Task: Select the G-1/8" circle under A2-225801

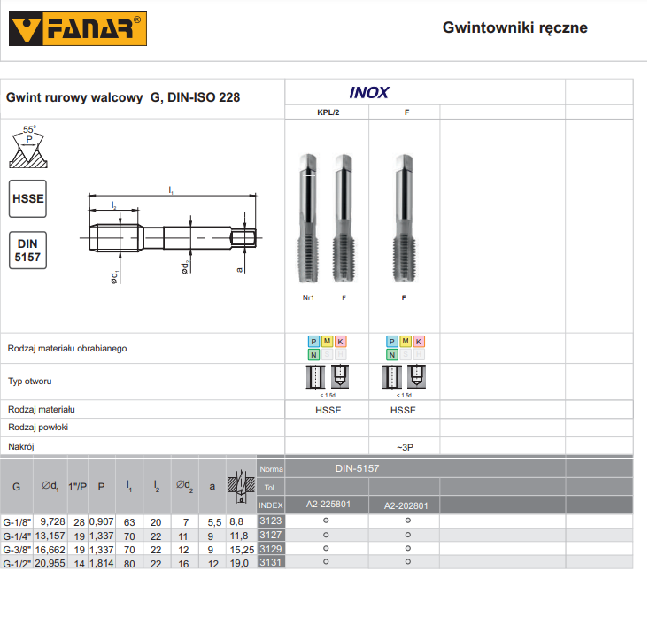Action: [x=326, y=521]
